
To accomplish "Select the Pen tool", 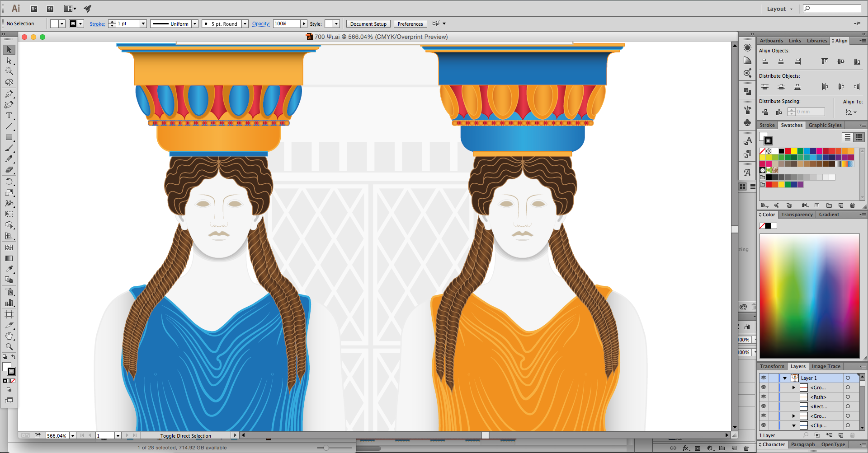I will click(9, 93).
